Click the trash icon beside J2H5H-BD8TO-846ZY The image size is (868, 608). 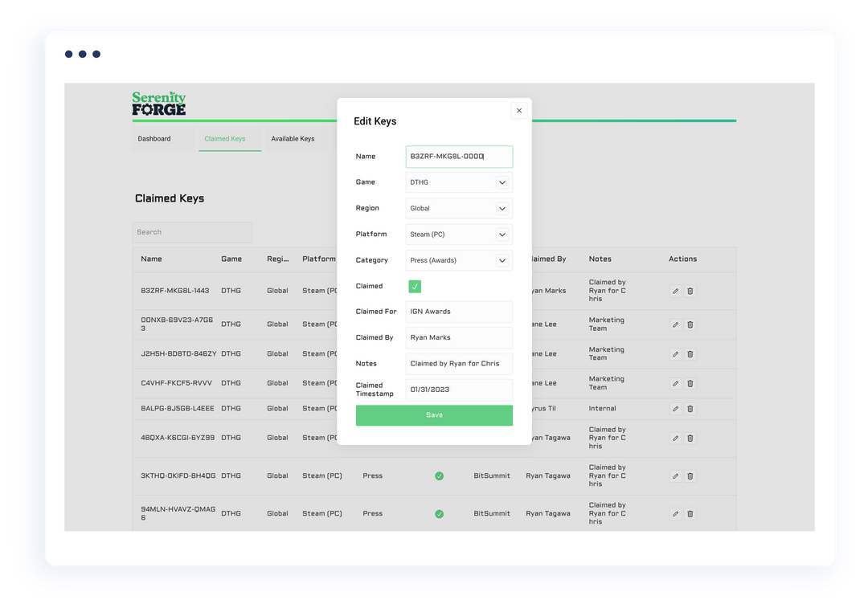tap(690, 353)
